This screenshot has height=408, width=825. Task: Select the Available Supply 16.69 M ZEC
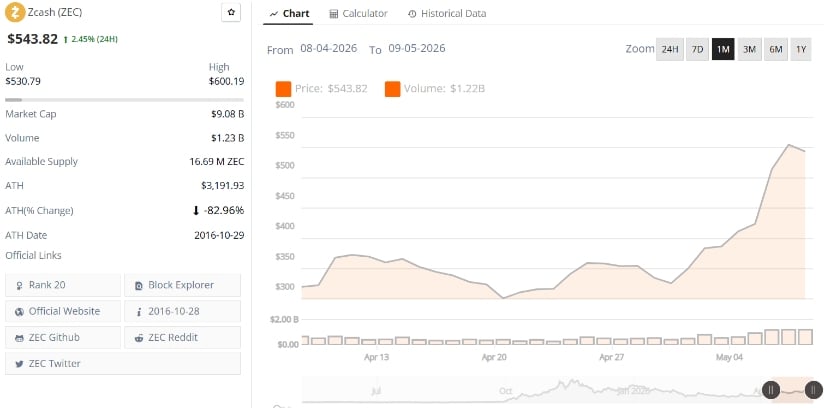pos(217,162)
